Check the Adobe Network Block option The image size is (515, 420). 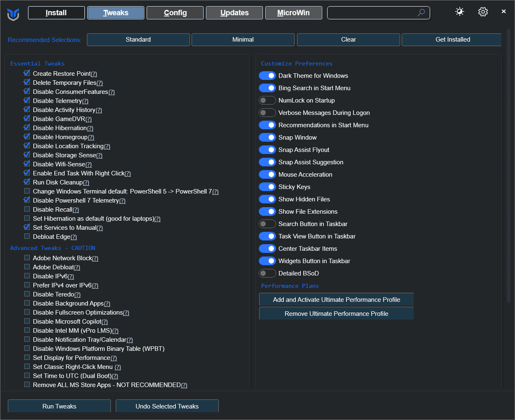(x=27, y=258)
